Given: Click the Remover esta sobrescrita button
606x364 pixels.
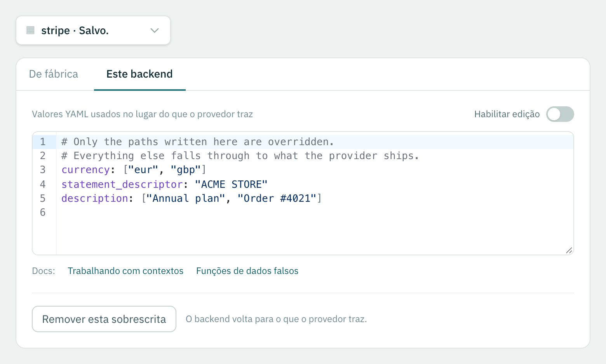Looking at the screenshot, I should [104, 319].
